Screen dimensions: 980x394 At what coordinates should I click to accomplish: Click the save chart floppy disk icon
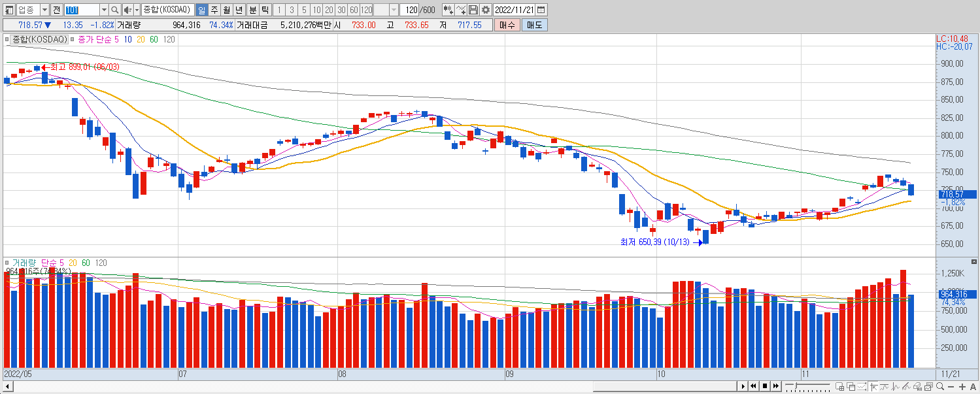[x=473, y=10]
